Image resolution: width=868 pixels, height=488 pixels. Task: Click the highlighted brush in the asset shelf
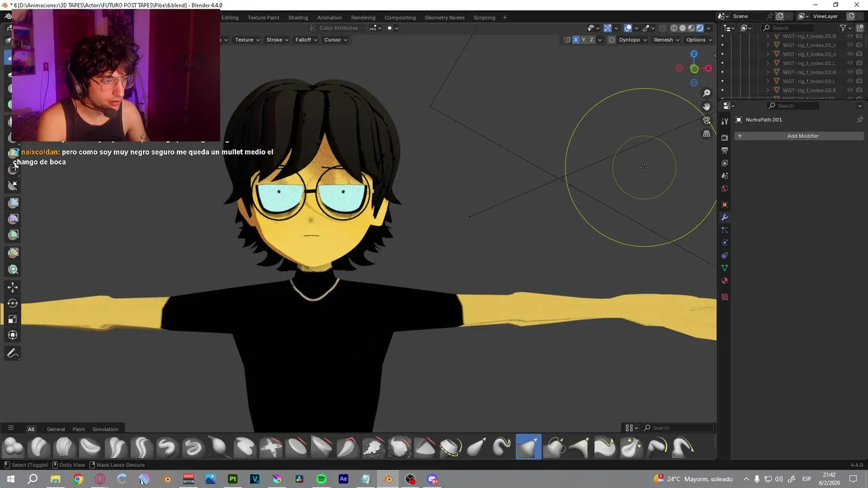[x=528, y=447]
